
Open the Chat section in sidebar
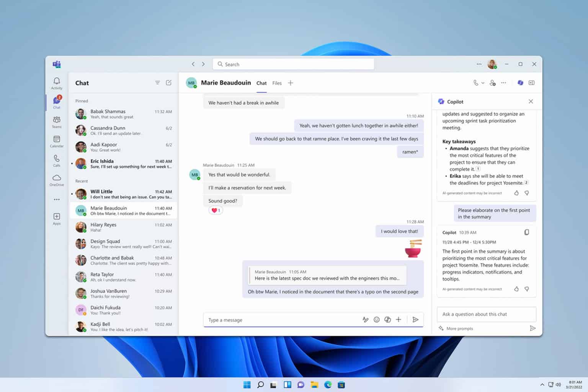tap(57, 102)
